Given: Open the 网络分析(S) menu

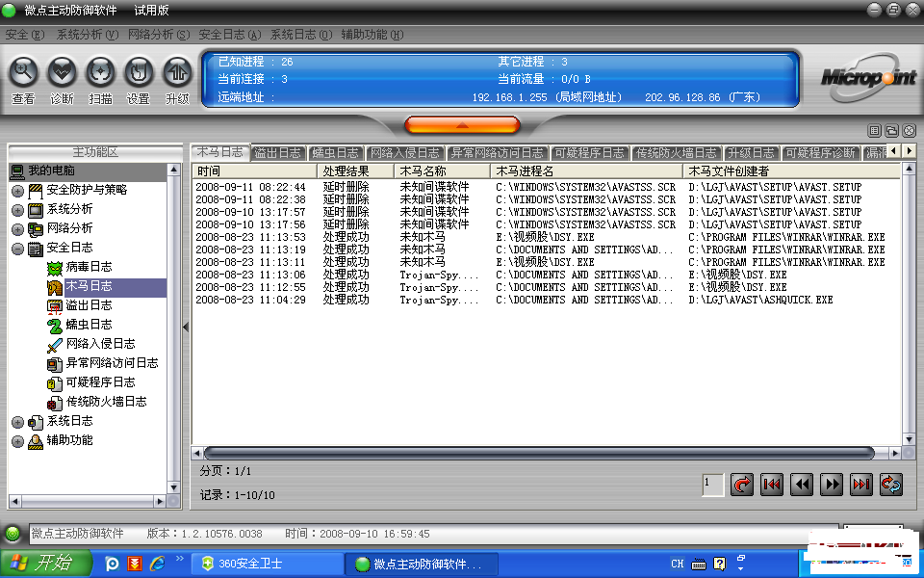Looking at the screenshot, I should (159, 35).
